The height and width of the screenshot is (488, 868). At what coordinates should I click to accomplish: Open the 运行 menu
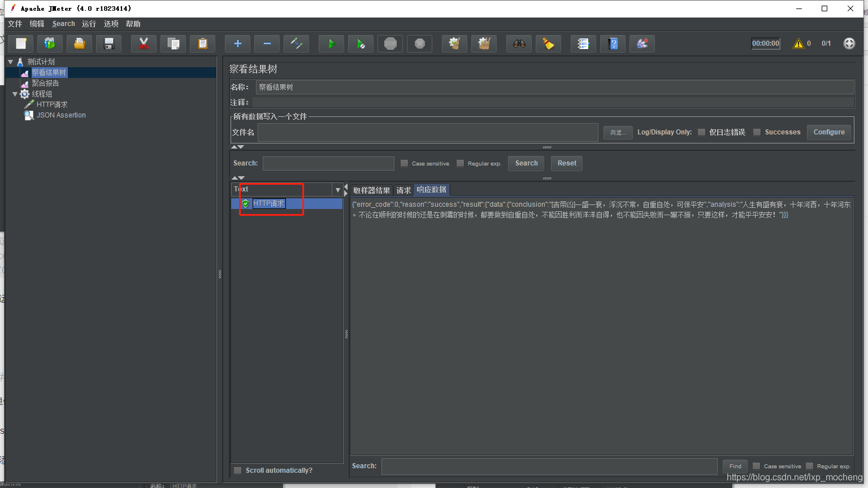89,24
